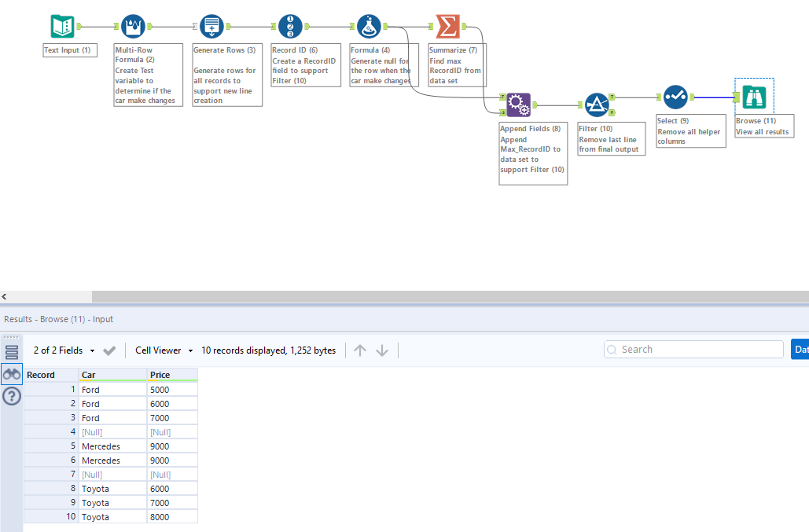809x532 pixels.
Task: Select the Multi-Row Formula tool
Action: (132, 25)
